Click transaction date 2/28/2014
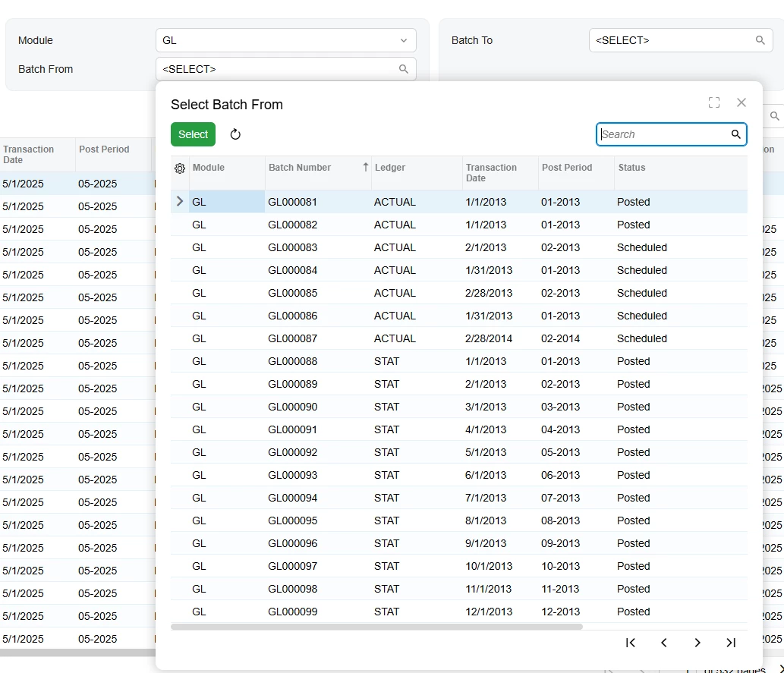 coord(489,338)
